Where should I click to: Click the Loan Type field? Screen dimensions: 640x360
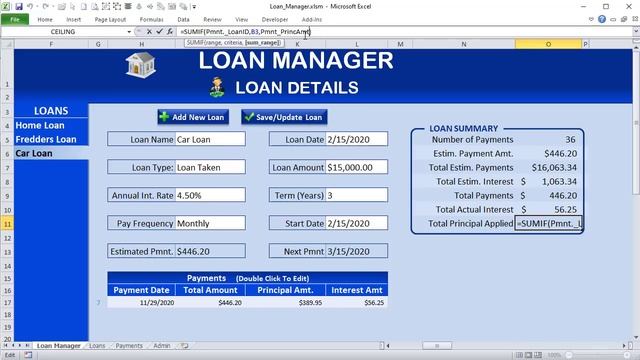pos(210,167)
